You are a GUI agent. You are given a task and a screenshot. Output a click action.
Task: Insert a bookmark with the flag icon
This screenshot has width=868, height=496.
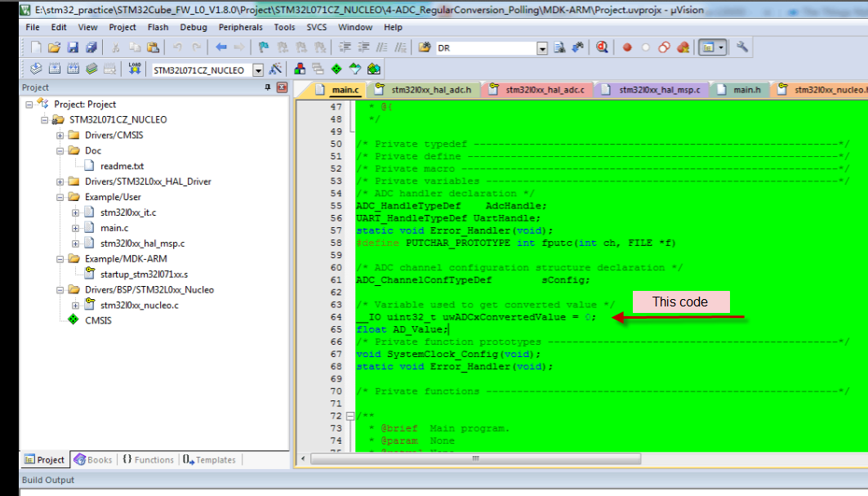click(264, 47)
